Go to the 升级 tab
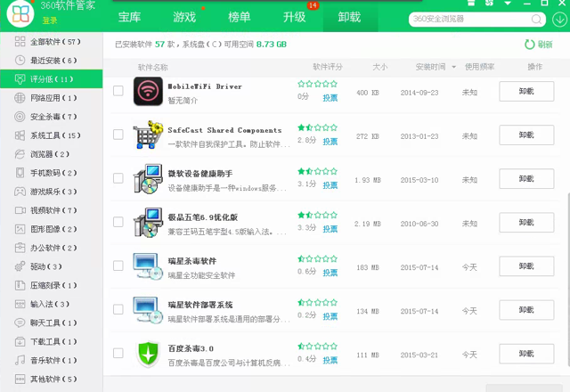 [x=295, y=17]
